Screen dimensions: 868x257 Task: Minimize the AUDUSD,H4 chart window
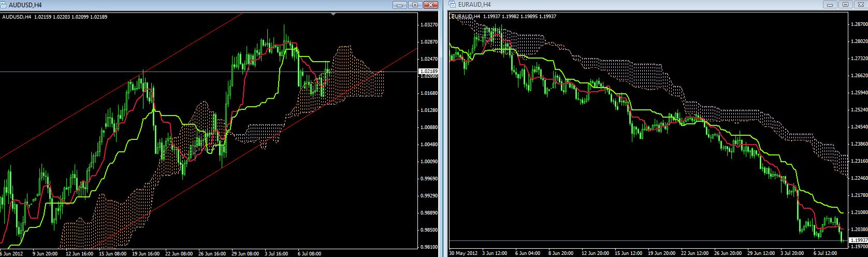coord(400,5)
